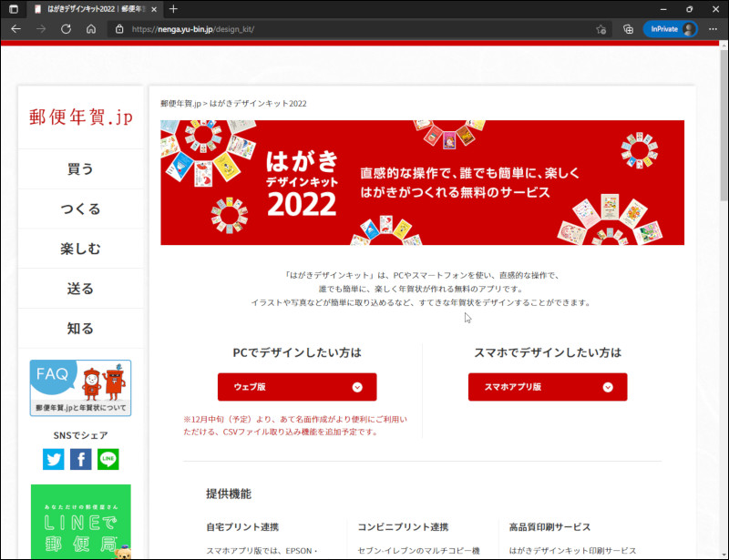Reload the page with the refresh icon
The width and height of the screenshot is (729, 560).
tap(66, 29)
